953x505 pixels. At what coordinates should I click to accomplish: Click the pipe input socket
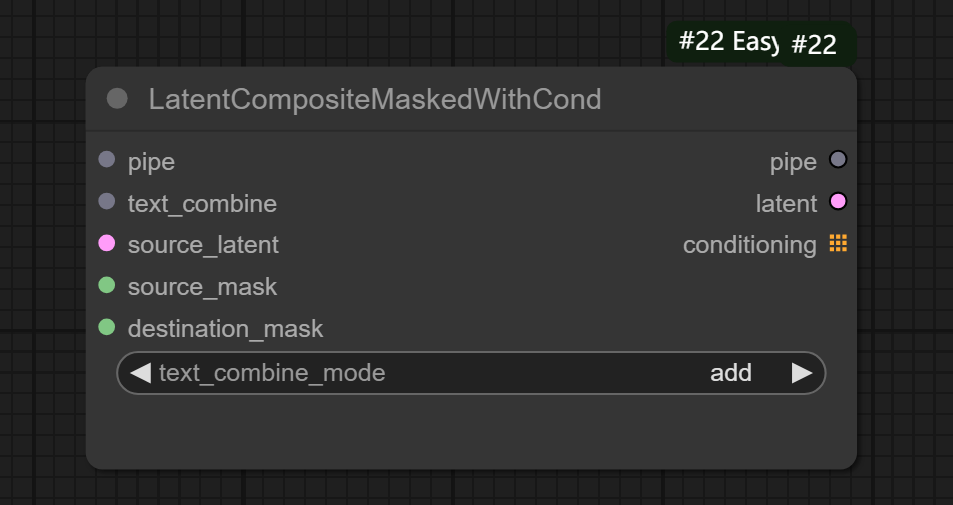click(107, 160)
